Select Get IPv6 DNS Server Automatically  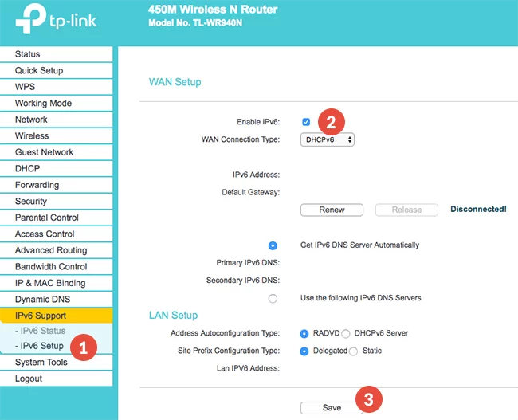coord(273,245)
